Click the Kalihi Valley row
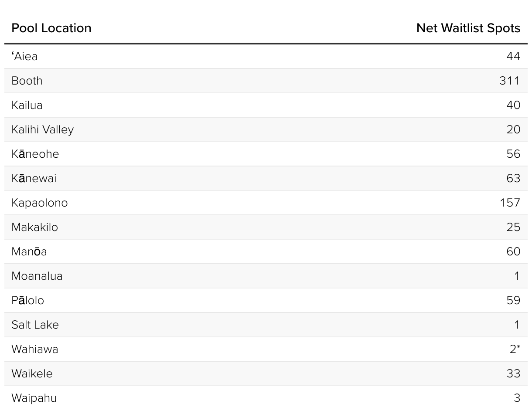 (x=266, y=129)
